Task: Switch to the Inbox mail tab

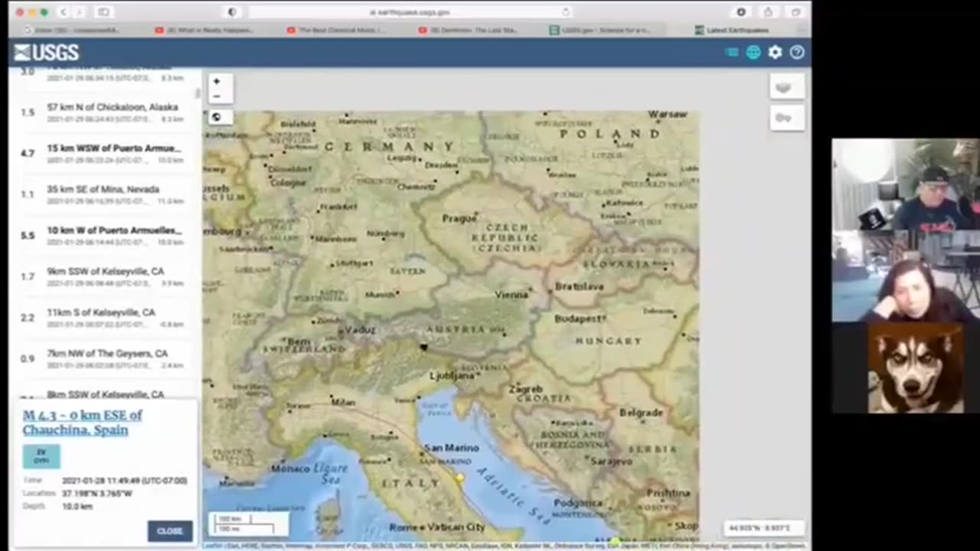Action: (73, 30)
